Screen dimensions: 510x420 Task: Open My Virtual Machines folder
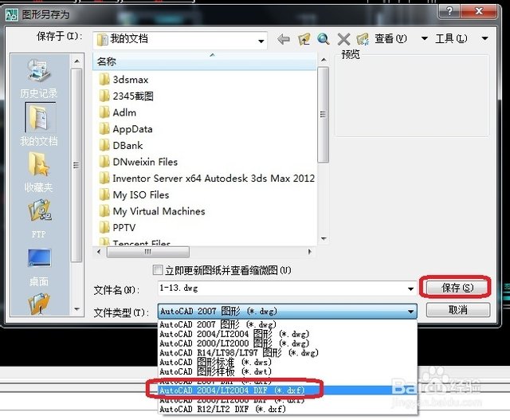[x=152, y=211]
